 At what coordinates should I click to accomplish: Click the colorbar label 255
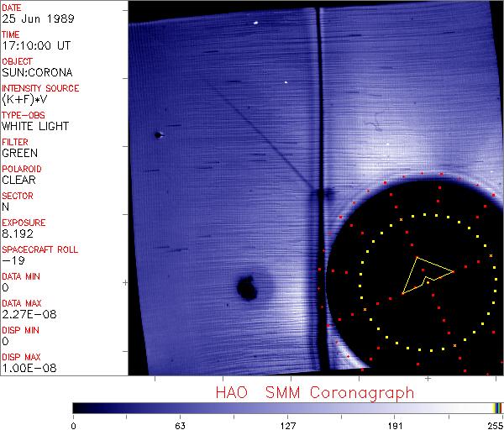coord(493,424)
